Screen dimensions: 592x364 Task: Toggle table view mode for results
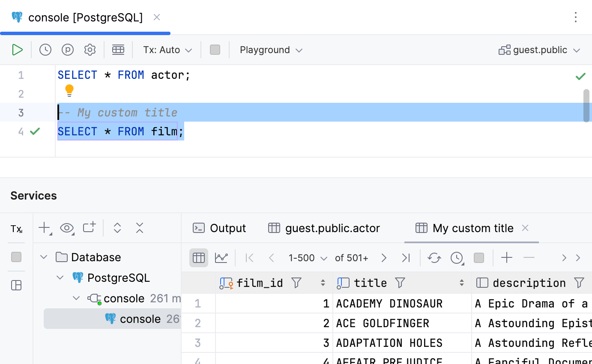coord(198,257)
